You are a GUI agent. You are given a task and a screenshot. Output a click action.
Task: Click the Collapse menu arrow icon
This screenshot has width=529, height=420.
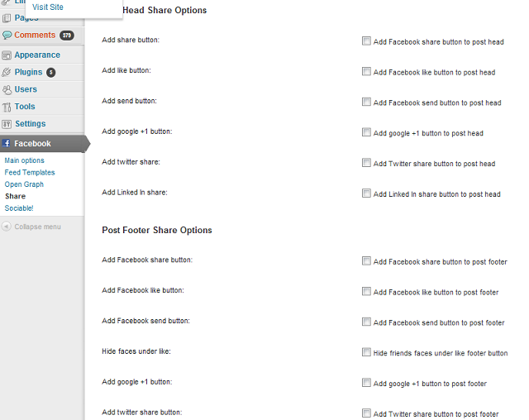(x=7, y=227)
